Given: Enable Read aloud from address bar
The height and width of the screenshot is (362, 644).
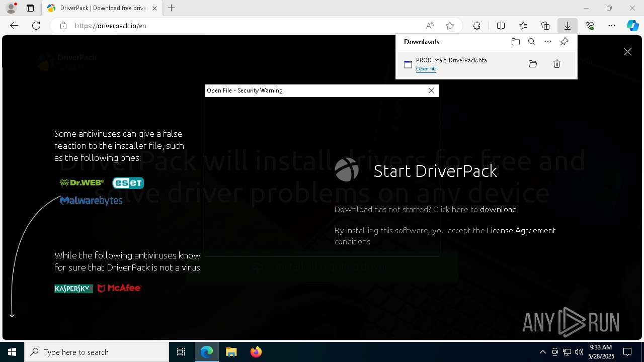Looking at the screenshot, I should coord(430,26).
